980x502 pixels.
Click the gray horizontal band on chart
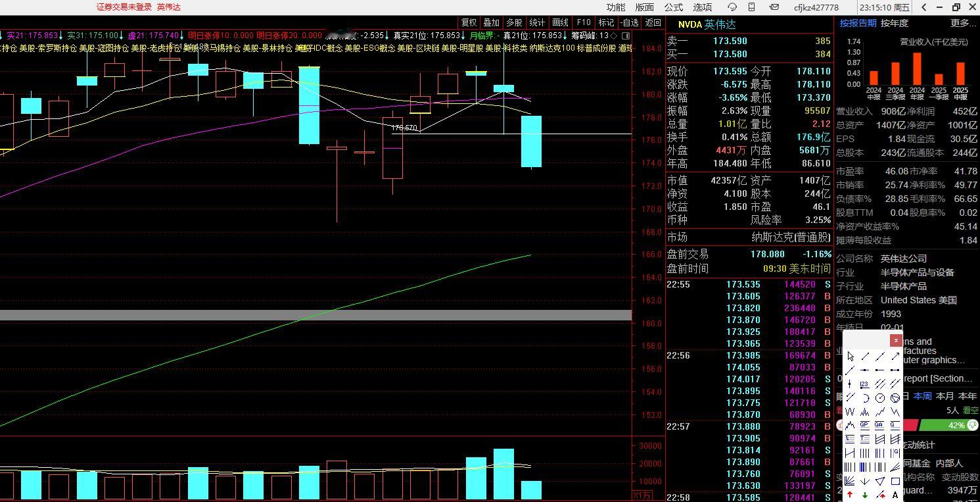pyautogui.click(x=315, y=315)
